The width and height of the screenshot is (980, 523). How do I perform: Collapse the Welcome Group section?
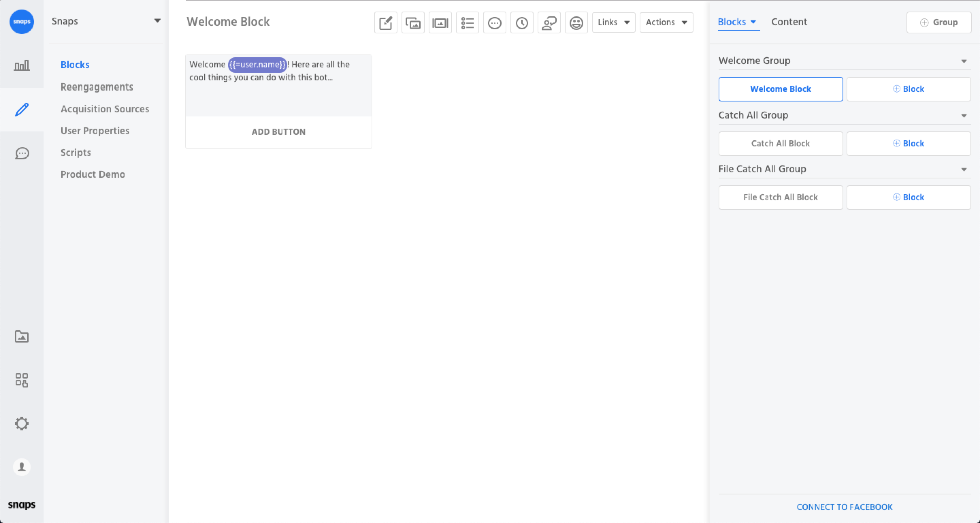964,61
